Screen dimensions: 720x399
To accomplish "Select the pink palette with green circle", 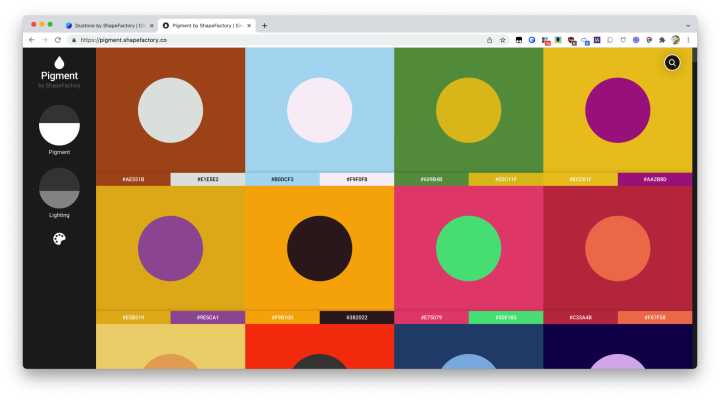I will (x=468, y=248).
